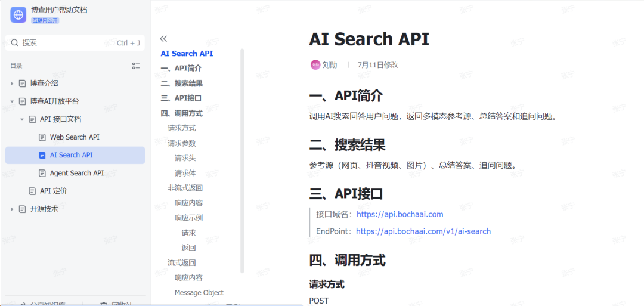Go to 请求头 in the outline
This screenshot has height=306, width=644.
pyautogui.click(x=185, y=158)
